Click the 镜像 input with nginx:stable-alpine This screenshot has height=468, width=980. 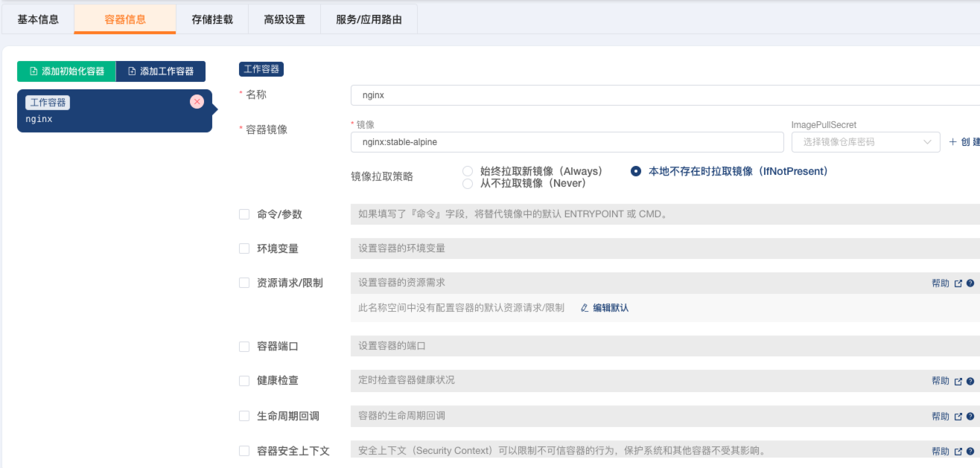coord(567,142)
